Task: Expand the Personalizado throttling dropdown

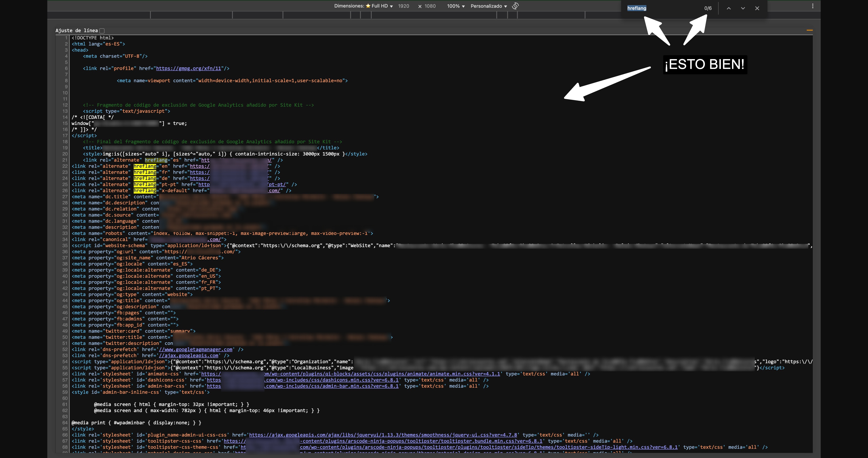Action: [x=489, y=6]
